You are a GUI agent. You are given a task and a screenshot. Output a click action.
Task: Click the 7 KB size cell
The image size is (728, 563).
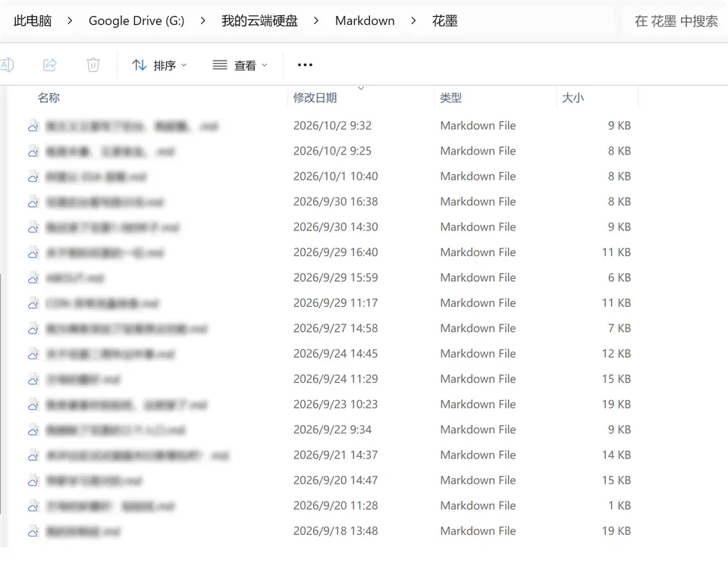click(x=620, y=328)
